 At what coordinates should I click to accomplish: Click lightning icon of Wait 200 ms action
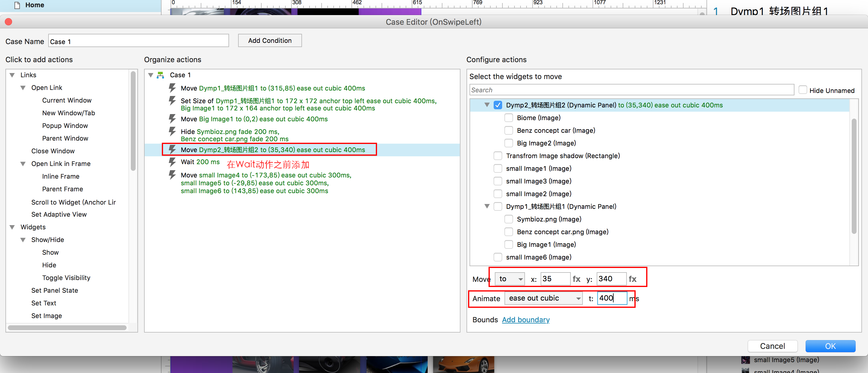(172, 162)
